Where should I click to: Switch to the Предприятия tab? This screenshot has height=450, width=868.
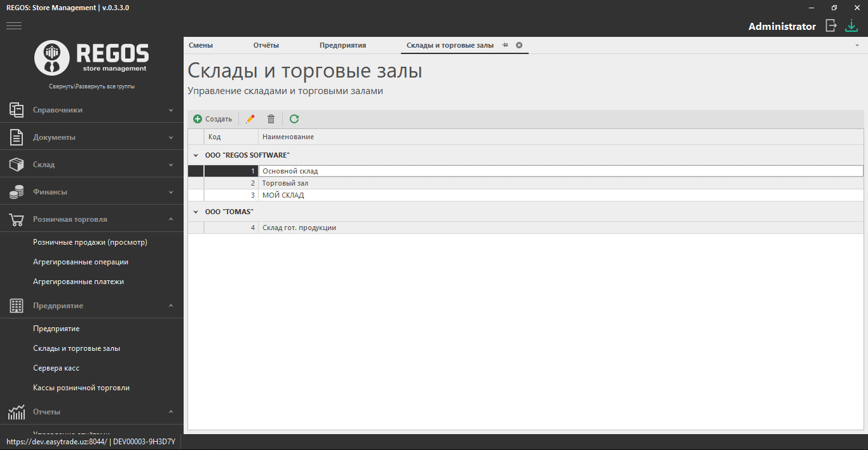(342, 45)
